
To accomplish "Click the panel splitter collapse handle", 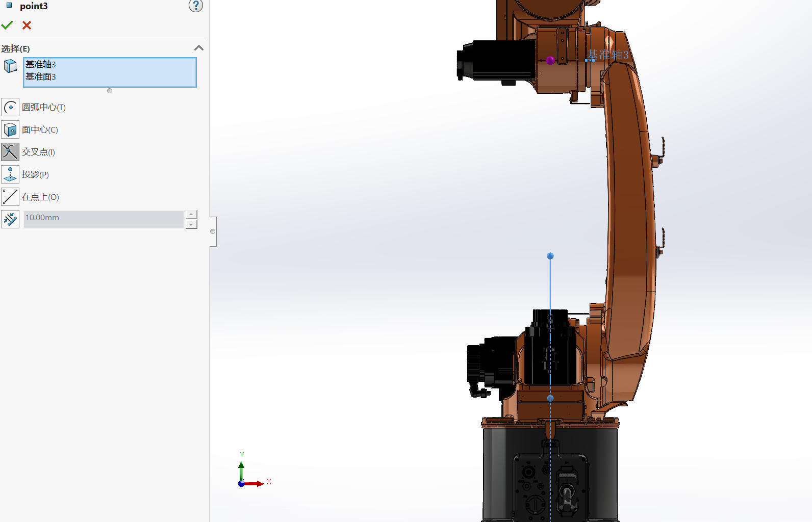I will coord(213,231).
